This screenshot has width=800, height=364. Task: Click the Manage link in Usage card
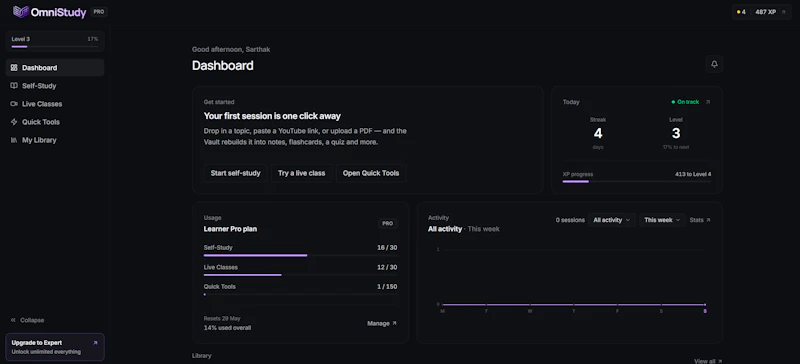[382, 323]
